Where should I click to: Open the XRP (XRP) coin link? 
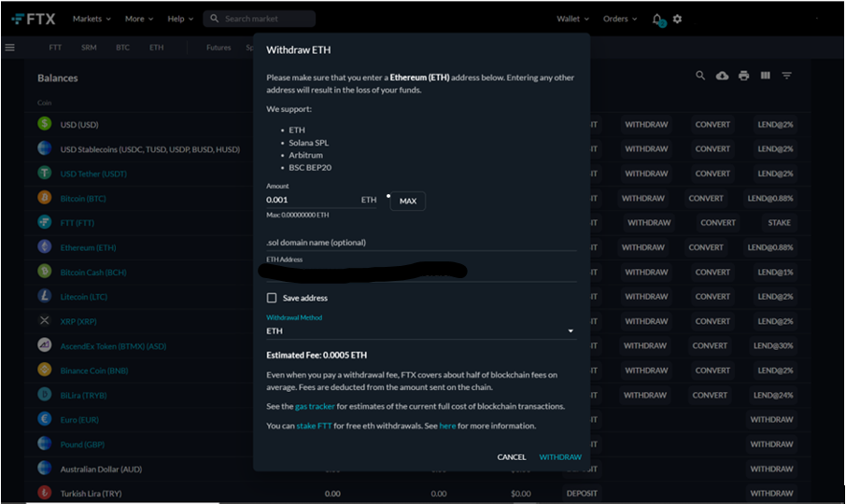tap(78, 322)
